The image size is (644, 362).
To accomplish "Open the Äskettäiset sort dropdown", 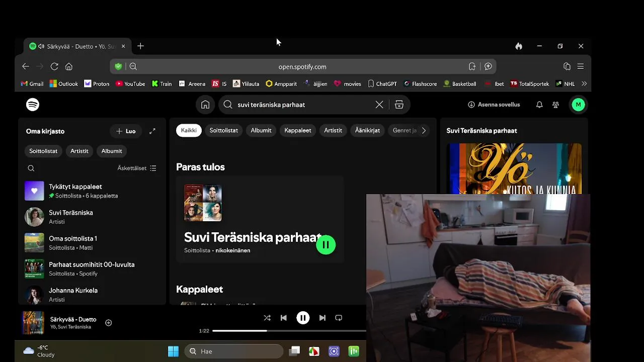I will (137, 168).
